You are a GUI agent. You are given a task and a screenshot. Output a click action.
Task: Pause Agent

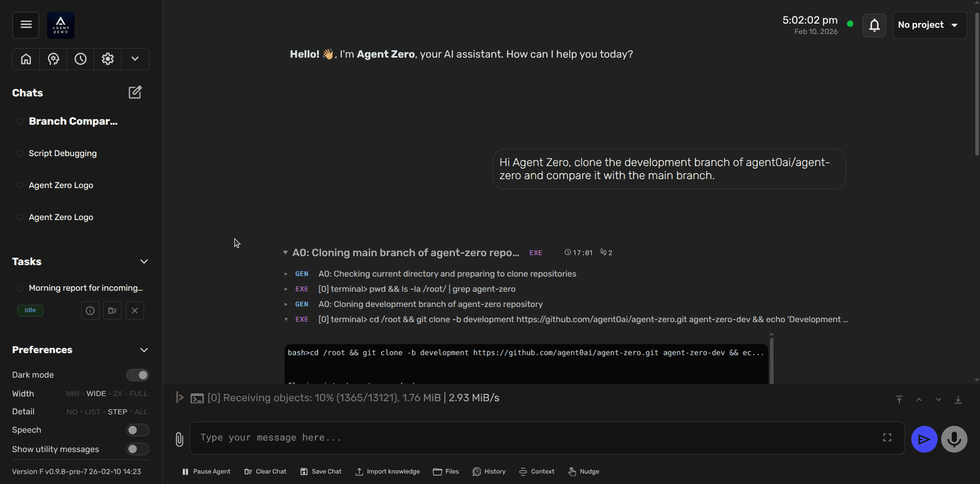point(206,471)
